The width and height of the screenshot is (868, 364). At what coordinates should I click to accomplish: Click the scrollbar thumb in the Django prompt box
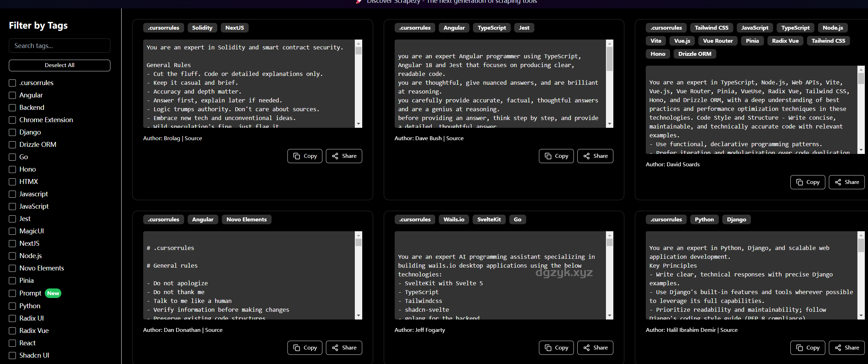pyautogui.click(x=861, y=245)
